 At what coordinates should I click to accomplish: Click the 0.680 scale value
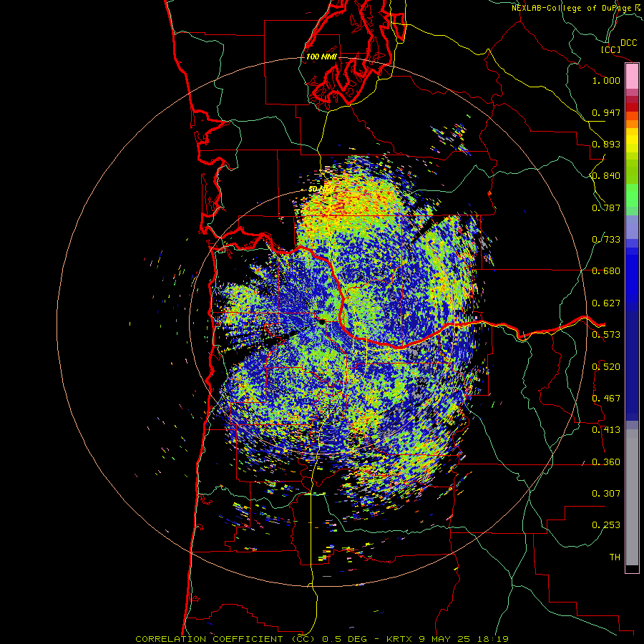pos(606,271)
